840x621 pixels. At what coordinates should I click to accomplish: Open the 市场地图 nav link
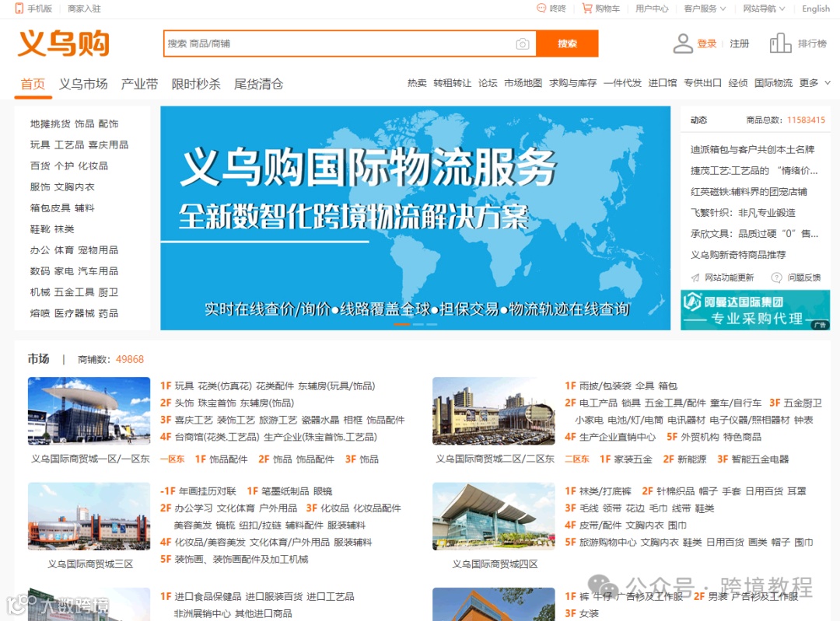[x=523, y=83]
